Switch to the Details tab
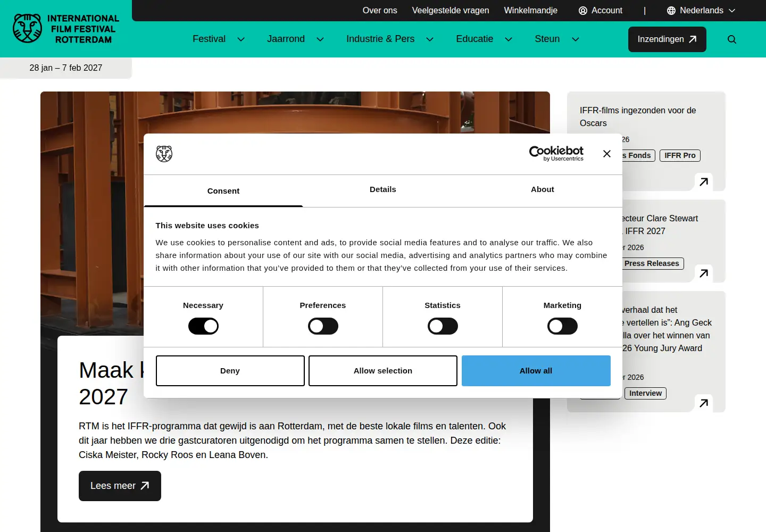The width and height of the screenshot is (766, 532). 383,190
